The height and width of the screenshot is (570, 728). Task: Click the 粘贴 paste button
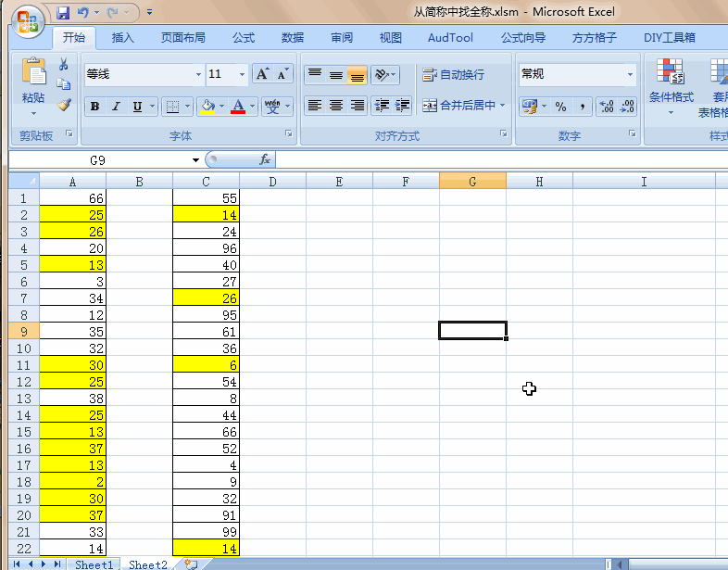pyautogui.click(x=33, y=82)
